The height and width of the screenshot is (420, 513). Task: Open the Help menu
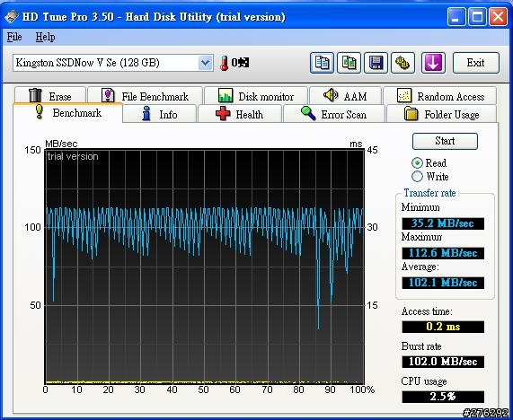[x=45, y=37]
